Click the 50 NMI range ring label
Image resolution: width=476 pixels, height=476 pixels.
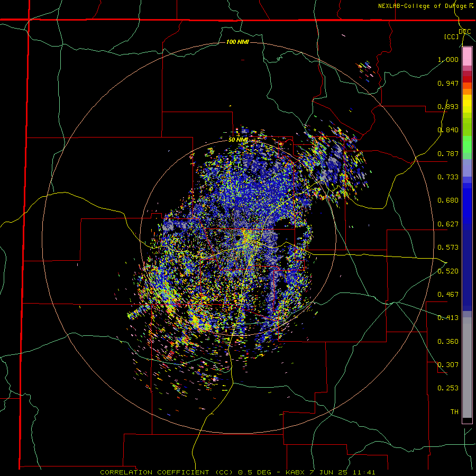[239, 140]
